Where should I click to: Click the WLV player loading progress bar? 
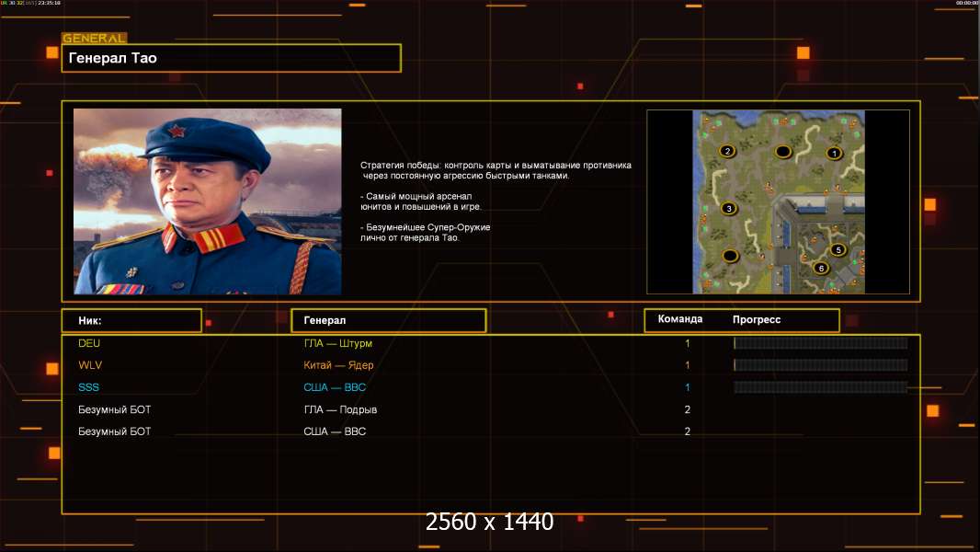[821, 365]
